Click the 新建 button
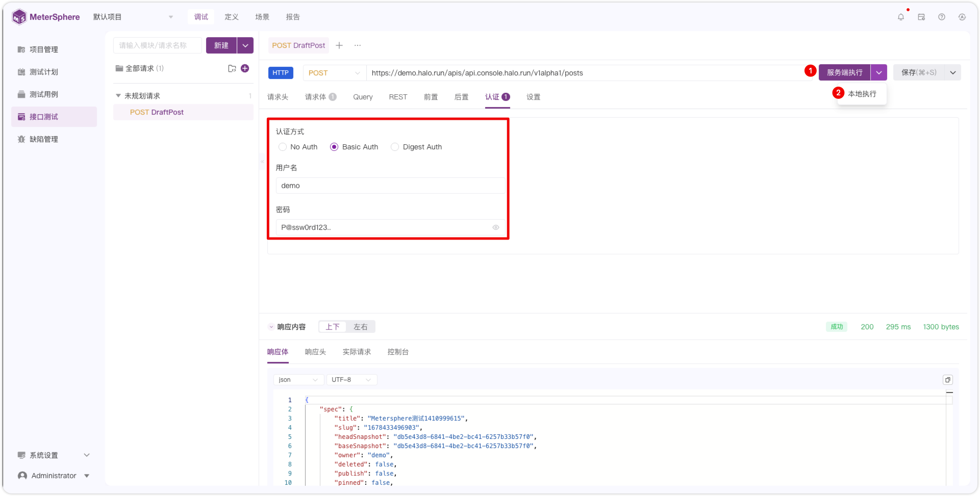Screen dimensions: 980x496 (221, 45)
